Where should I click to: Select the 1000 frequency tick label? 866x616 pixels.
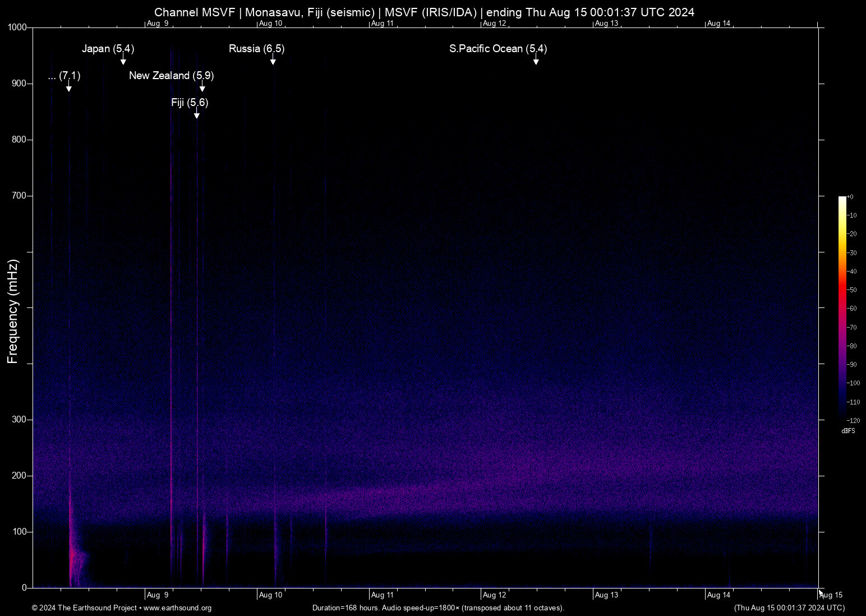tap(16, 26)
